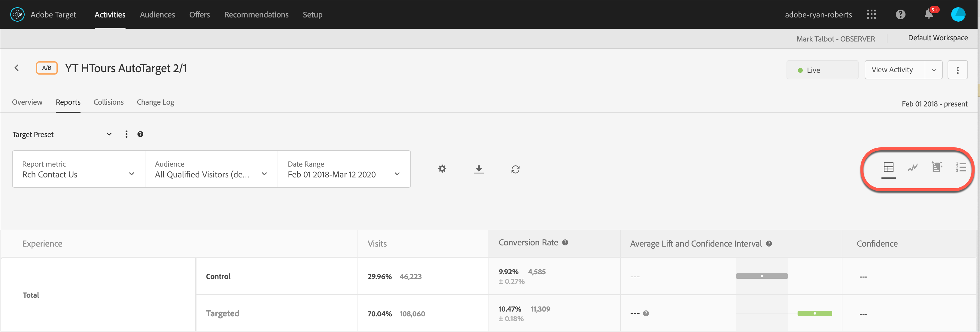980x332 pixels.
Task: Select the Reports tab
Action: click(68, 102)
